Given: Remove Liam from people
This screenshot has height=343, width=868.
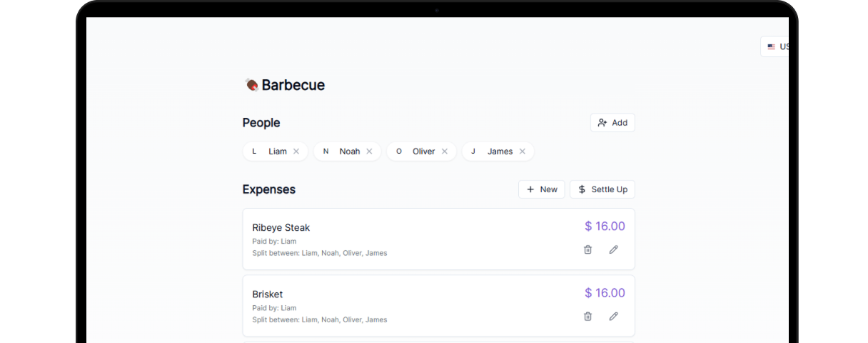Looking at the screenshot, I should click(296, 151).
